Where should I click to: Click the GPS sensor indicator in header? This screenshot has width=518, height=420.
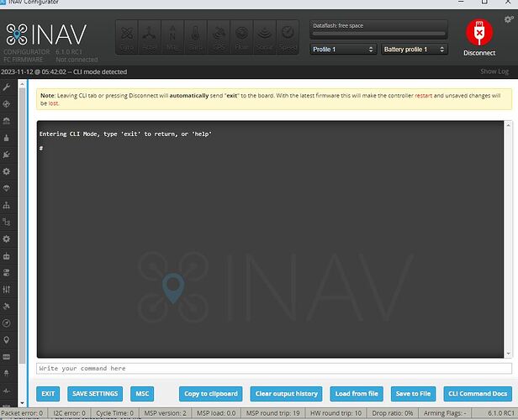(x=219, y=37)
